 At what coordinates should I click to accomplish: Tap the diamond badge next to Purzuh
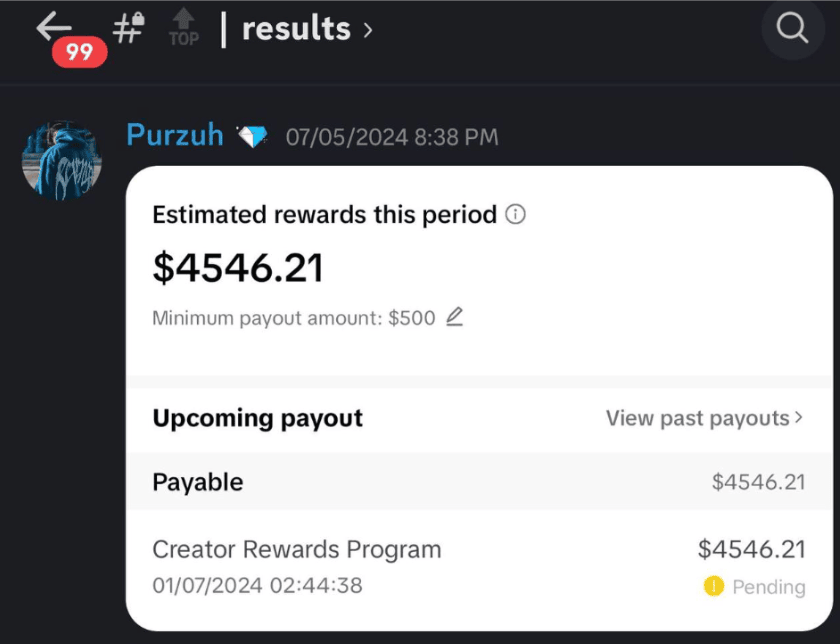(x=253, y=136)
